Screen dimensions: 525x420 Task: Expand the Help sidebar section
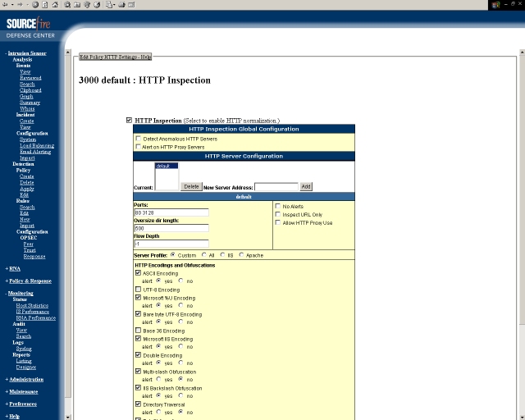pos(14,417)
